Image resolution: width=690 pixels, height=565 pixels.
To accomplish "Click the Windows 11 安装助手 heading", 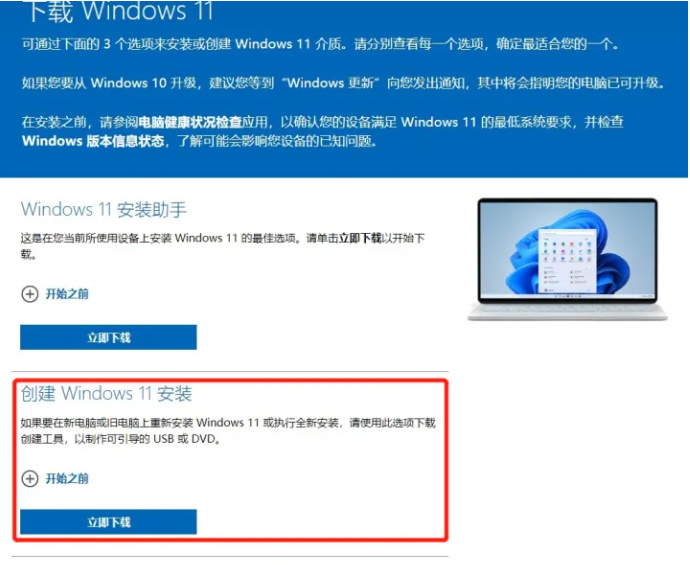I will [x=104, y=210].
